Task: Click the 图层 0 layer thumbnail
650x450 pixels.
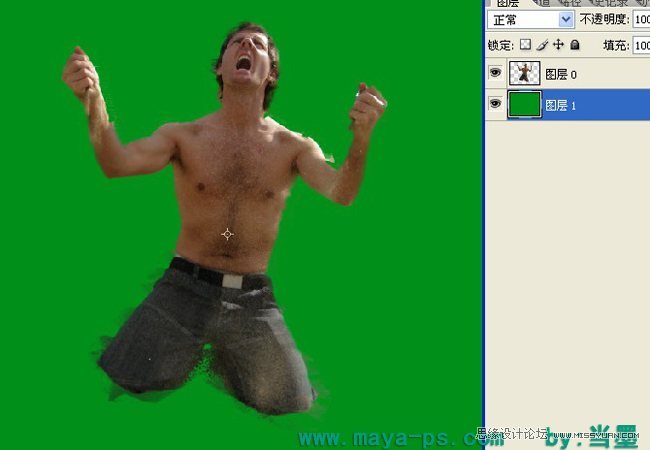Action: point(524,74)
